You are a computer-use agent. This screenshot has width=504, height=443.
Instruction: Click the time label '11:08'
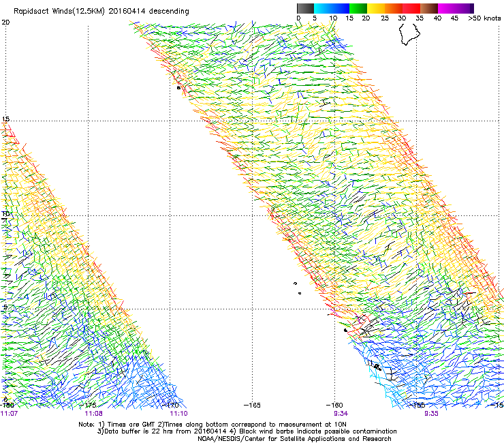click(x=93, y=414)
